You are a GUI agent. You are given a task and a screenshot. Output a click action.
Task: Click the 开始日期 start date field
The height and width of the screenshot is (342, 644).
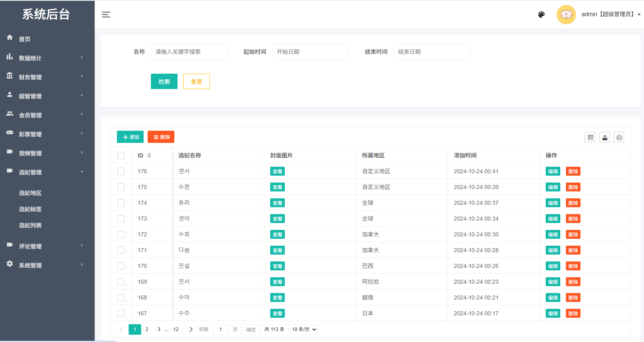310,52
